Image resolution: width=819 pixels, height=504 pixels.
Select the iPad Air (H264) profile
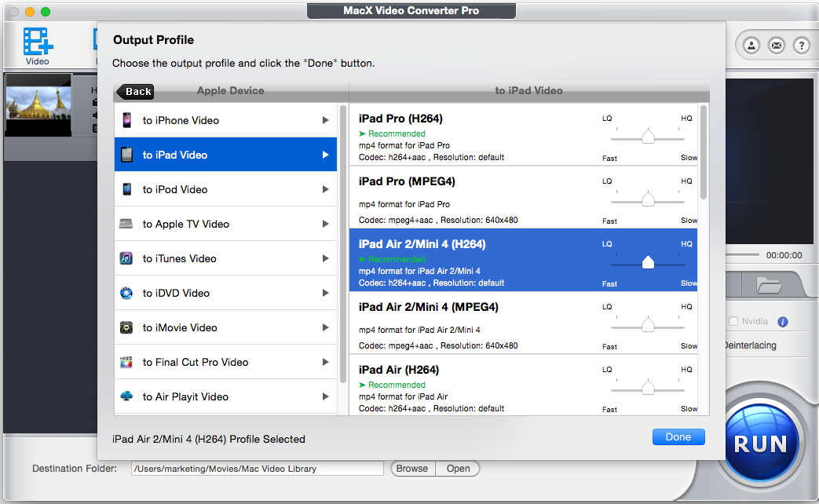point(524,385)
